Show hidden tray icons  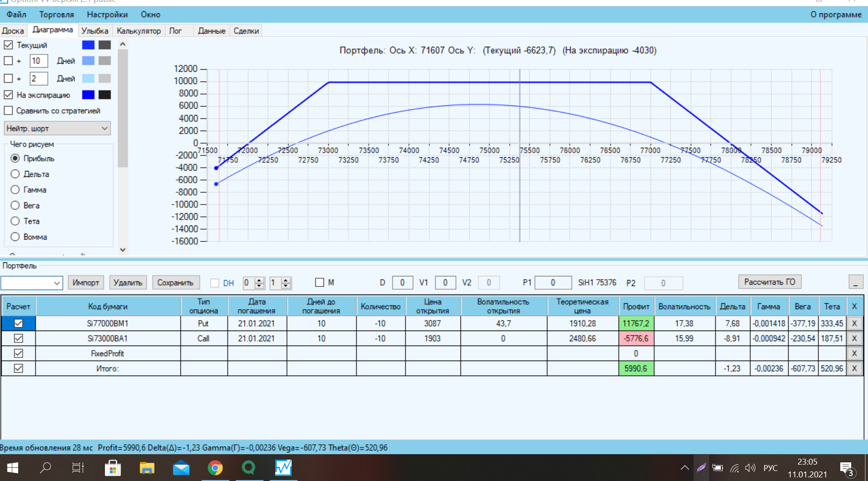tap(685, 468)
